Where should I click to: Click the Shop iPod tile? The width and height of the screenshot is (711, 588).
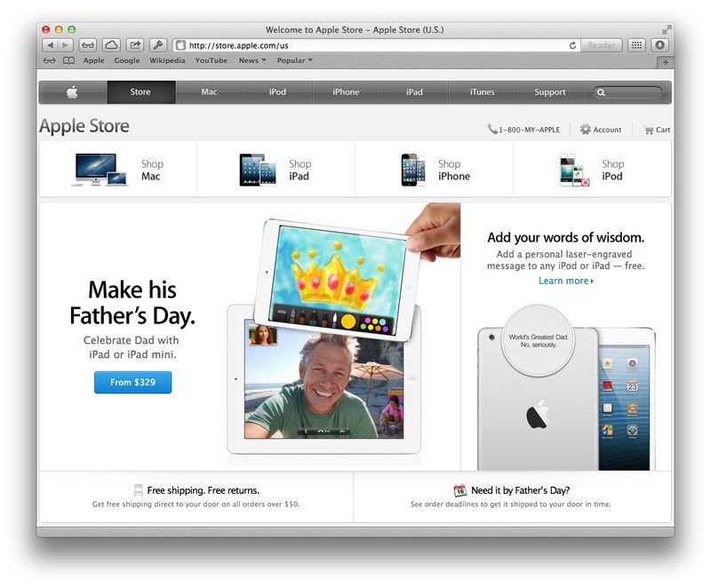[x=592, y=170]
